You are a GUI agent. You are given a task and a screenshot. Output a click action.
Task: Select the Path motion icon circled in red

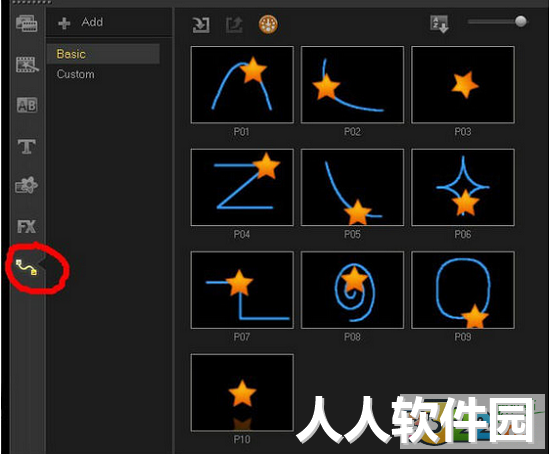point(26,267)
